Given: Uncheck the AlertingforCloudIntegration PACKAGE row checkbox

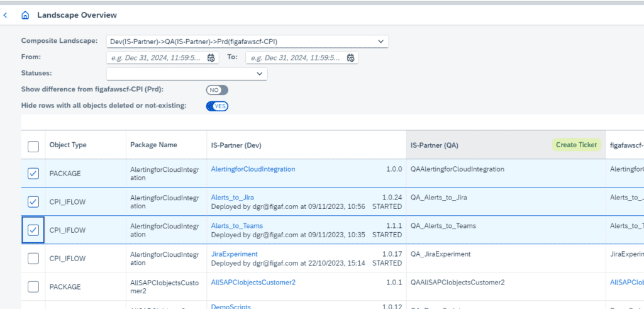Looking at the screenshot, I should [33, 174].
